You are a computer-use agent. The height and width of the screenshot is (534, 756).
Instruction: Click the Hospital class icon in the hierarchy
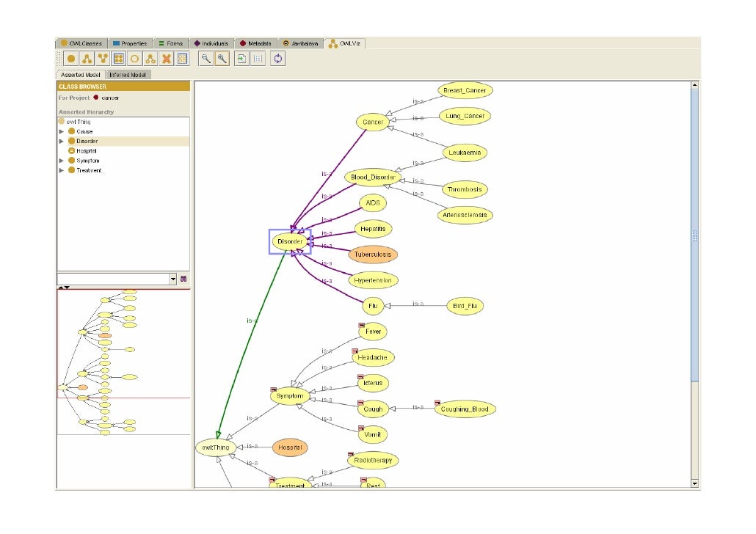pos(71,151)
